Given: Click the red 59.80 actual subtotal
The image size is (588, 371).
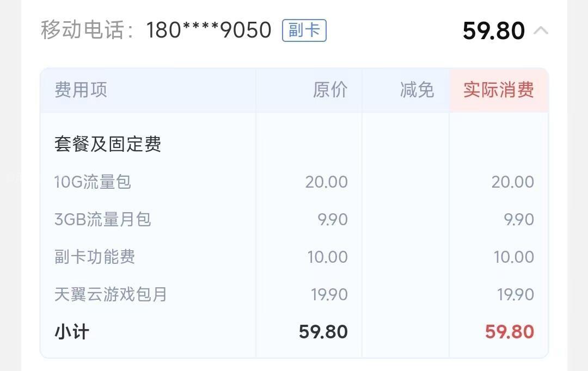Looking at the screenshot, I should pos(509,332).
